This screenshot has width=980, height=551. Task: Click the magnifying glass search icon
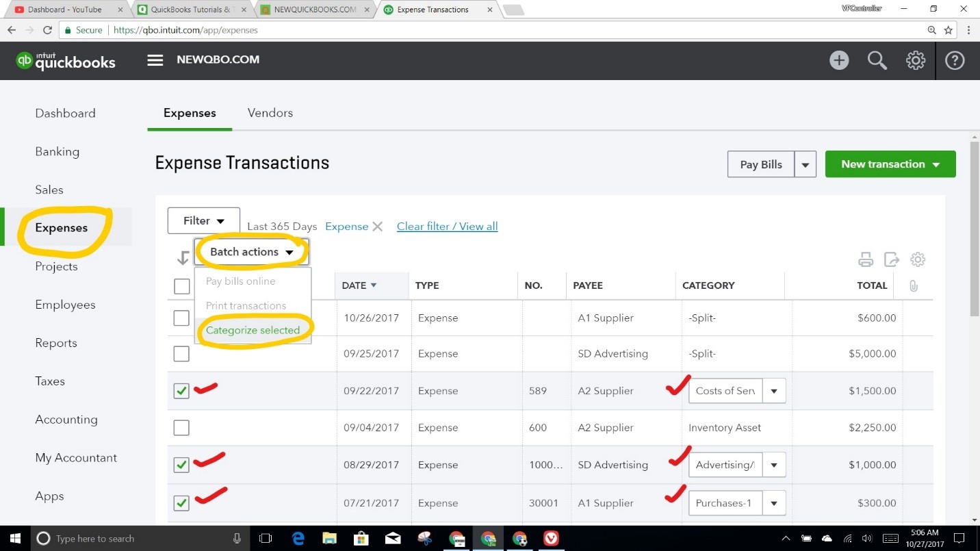pos(877,60)
